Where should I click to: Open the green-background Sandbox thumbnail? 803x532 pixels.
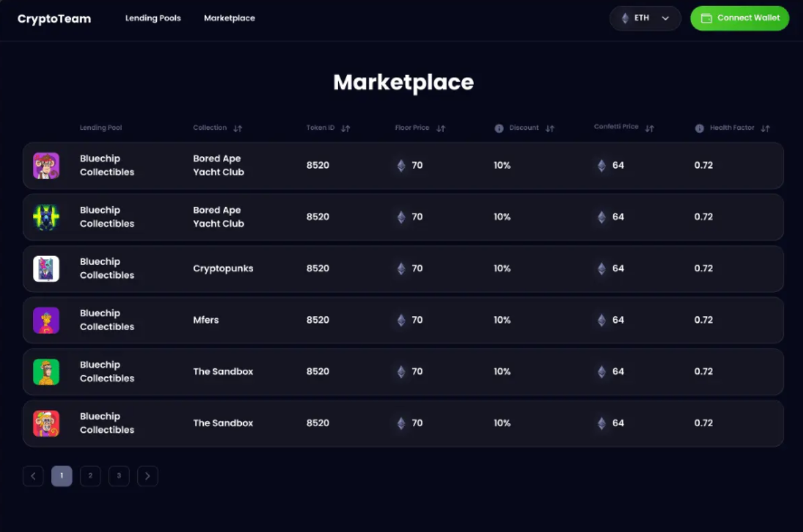[46, 372]
